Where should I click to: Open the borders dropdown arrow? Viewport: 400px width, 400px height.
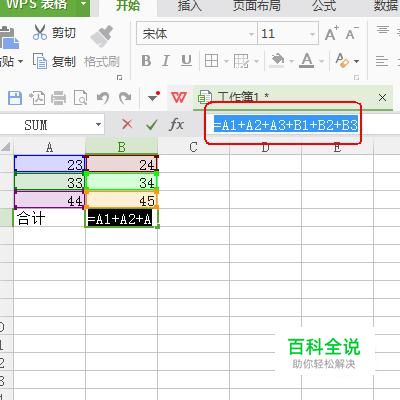(226, 61)
